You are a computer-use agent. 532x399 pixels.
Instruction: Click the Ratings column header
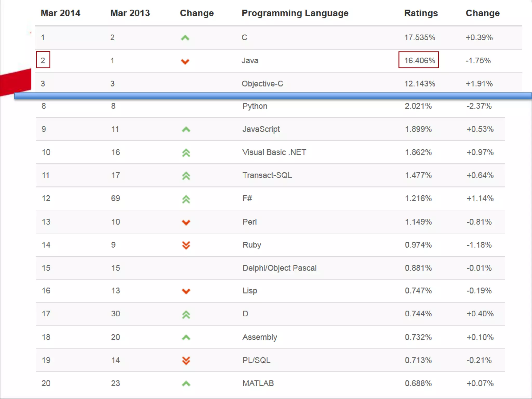421,13
